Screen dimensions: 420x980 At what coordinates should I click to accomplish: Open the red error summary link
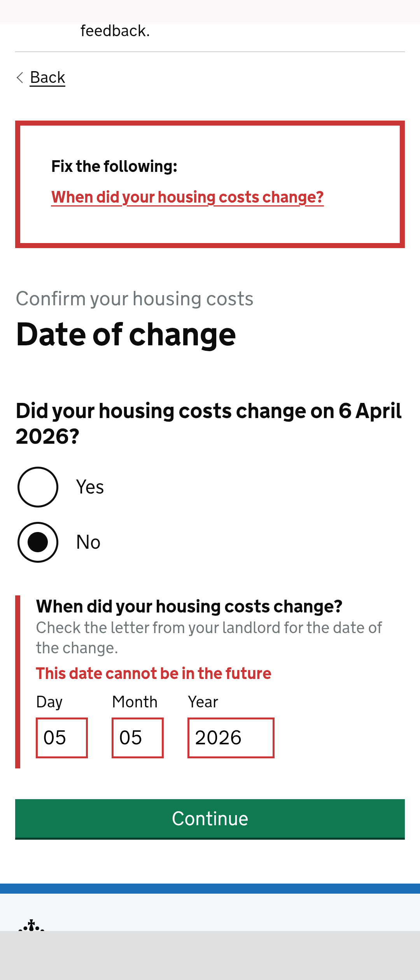[187, 197]
